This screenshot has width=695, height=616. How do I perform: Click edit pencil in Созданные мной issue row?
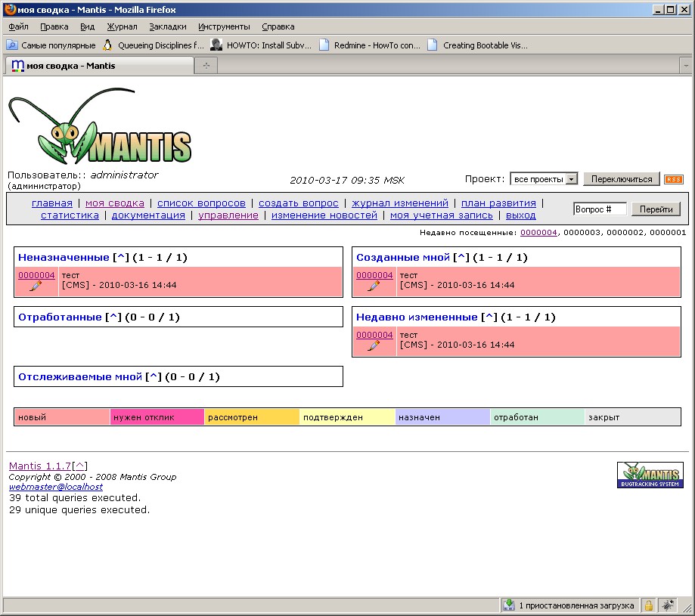click(374, 286)
